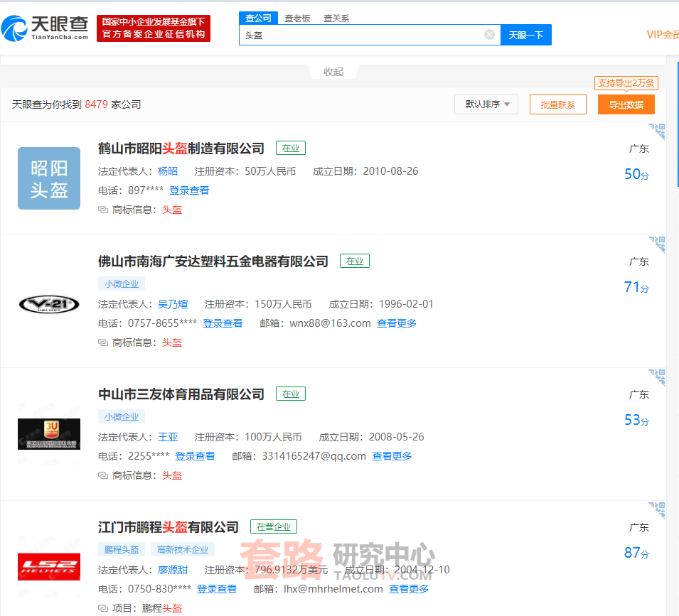Open the VIP会员 link

[x=663, y=35]
